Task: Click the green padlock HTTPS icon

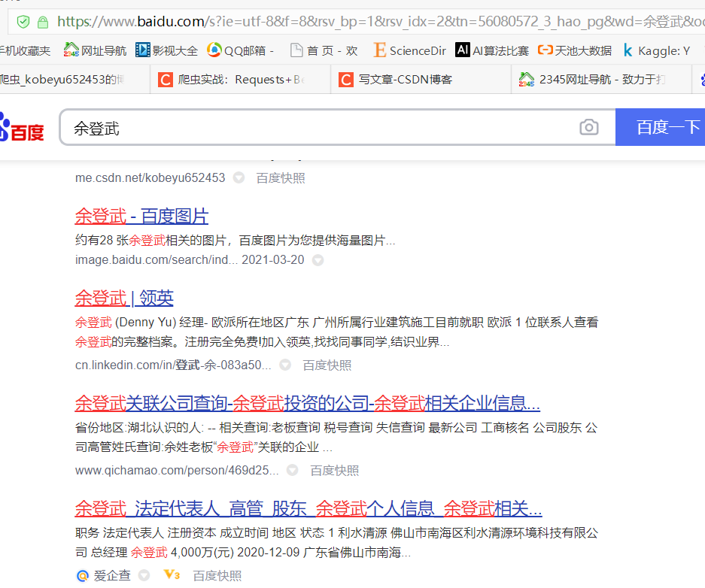Action: coord(43,22)
